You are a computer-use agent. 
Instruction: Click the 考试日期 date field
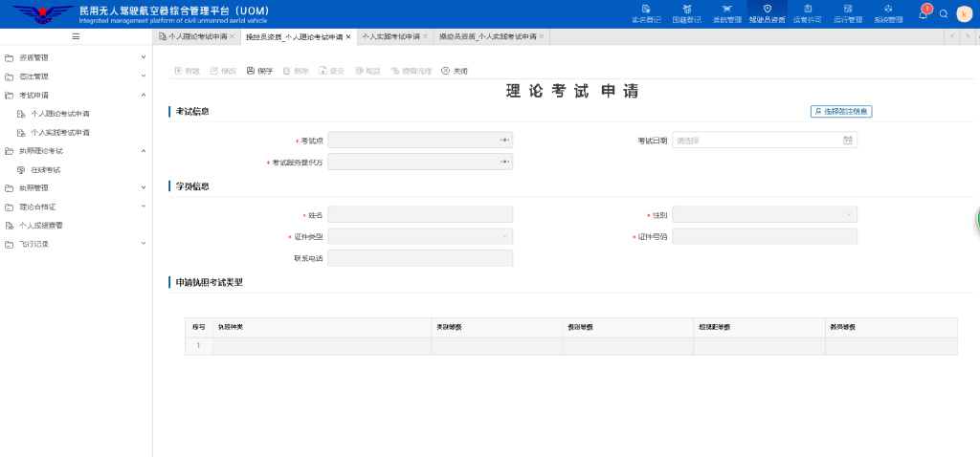point(765,141)
